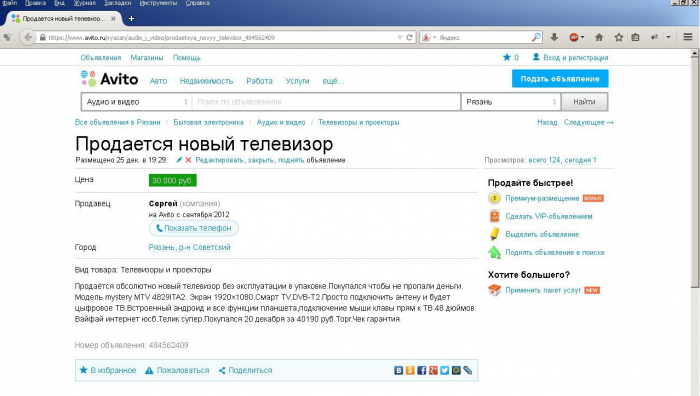Open the Инструменты menu
This screenshot has width=700, height=396.
tap(158, 3)
